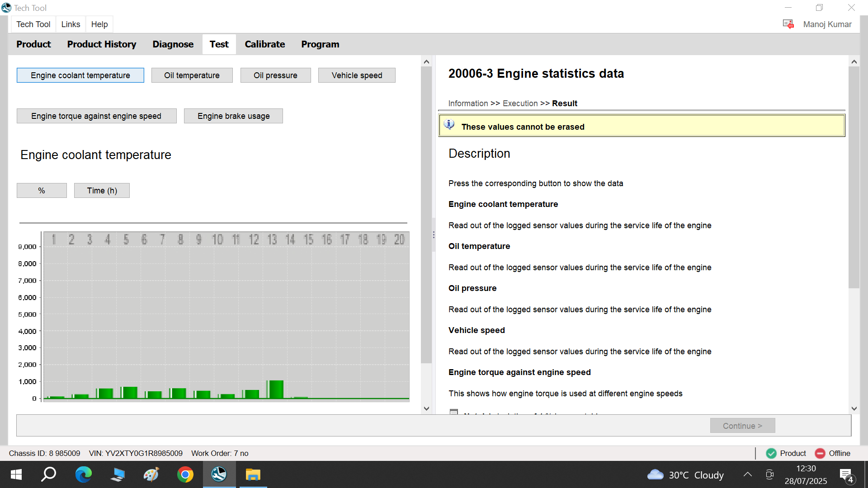Switch chart to Time (h) view
Image resolution: width=868 pixels, height=488 pixels.
[102, 191]
